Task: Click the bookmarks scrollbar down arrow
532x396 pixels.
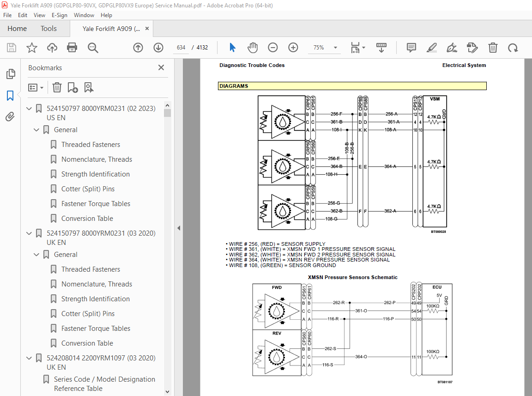Action: click(167, 391)
